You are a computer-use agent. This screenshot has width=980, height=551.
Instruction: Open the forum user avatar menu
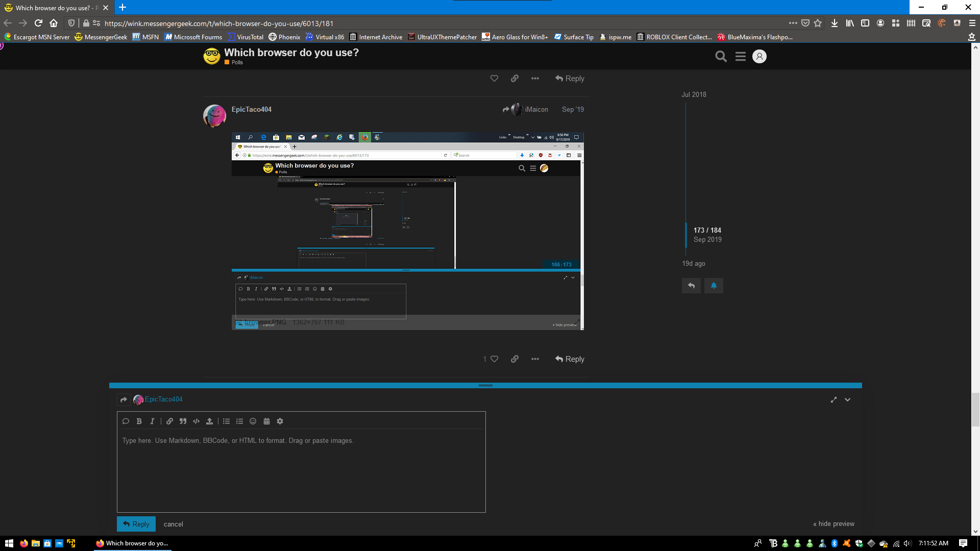759,57
